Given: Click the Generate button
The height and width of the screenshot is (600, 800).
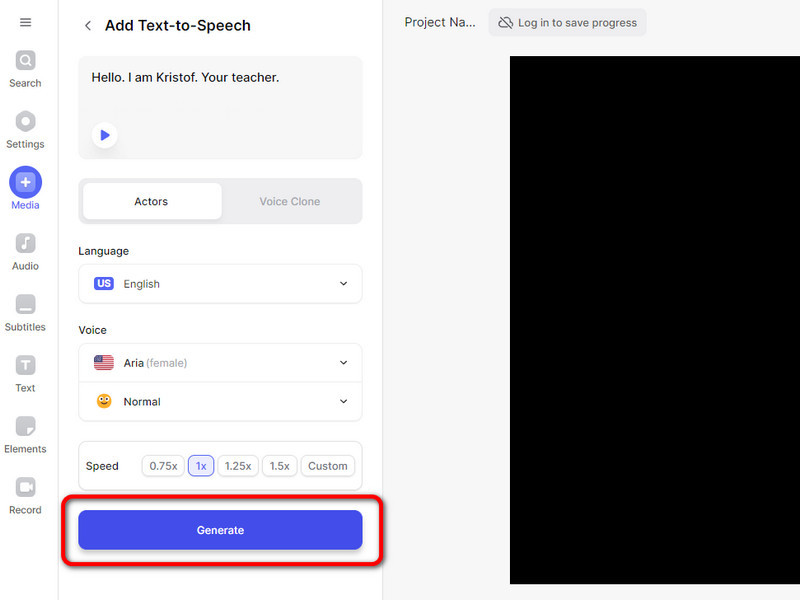Looking at the screenshot, I should coord(220,530).
